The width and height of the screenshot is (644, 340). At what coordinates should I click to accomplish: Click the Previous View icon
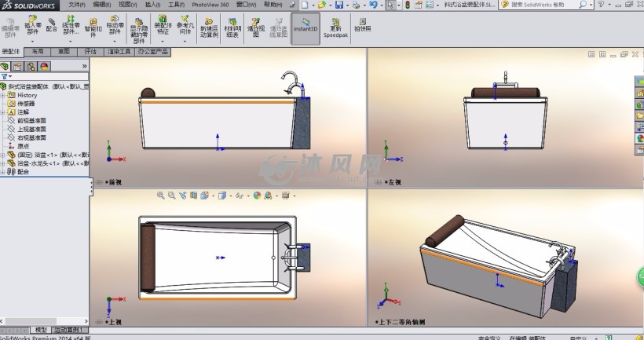[x=182, y=196]
